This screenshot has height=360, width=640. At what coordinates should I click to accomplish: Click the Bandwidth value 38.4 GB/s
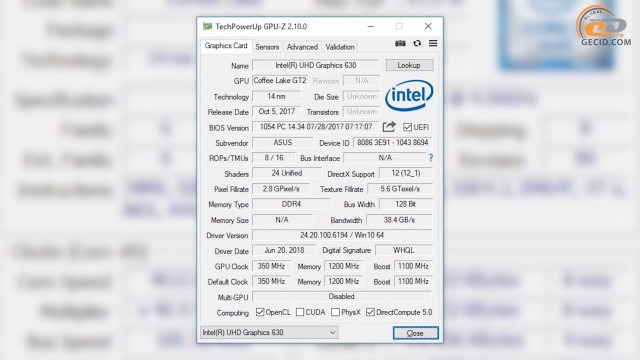coord(399,220)
